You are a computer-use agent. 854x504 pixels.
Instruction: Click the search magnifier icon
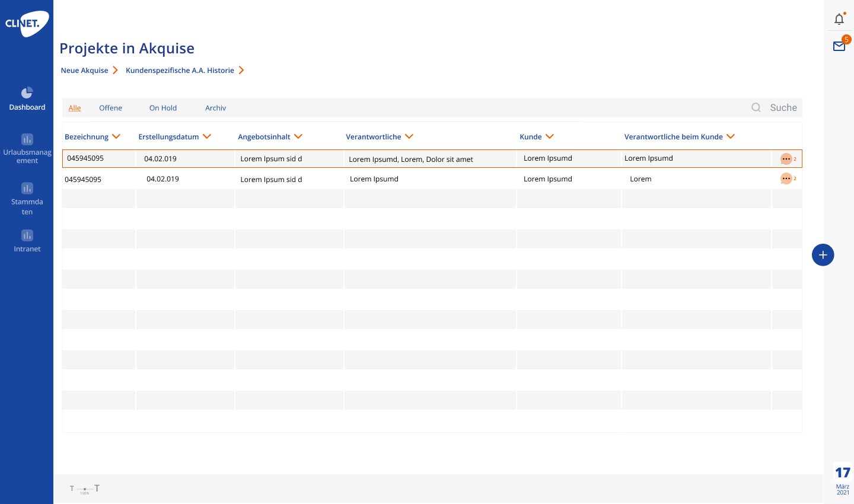click(x=756, y=108)
